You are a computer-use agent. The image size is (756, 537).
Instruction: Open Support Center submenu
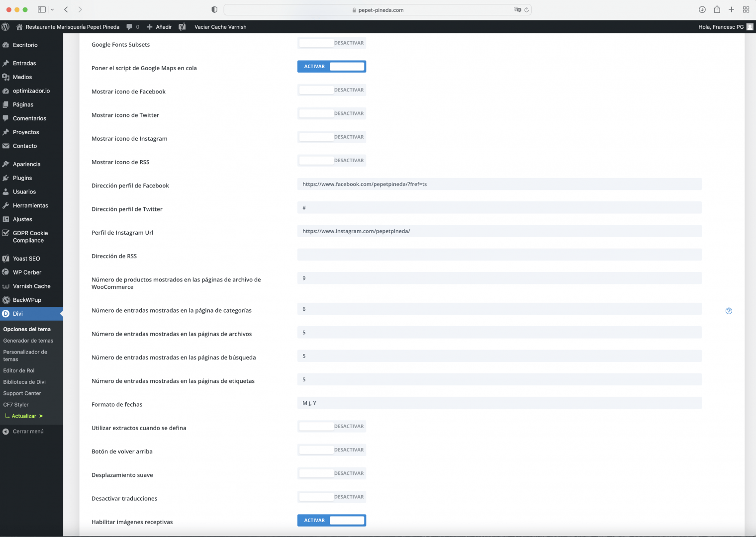[x=22, y=393]
